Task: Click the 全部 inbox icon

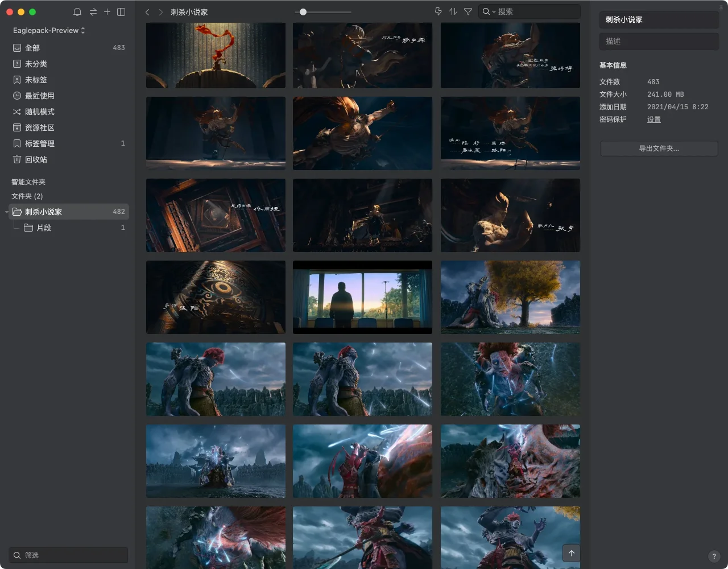Action: point(17,48)
